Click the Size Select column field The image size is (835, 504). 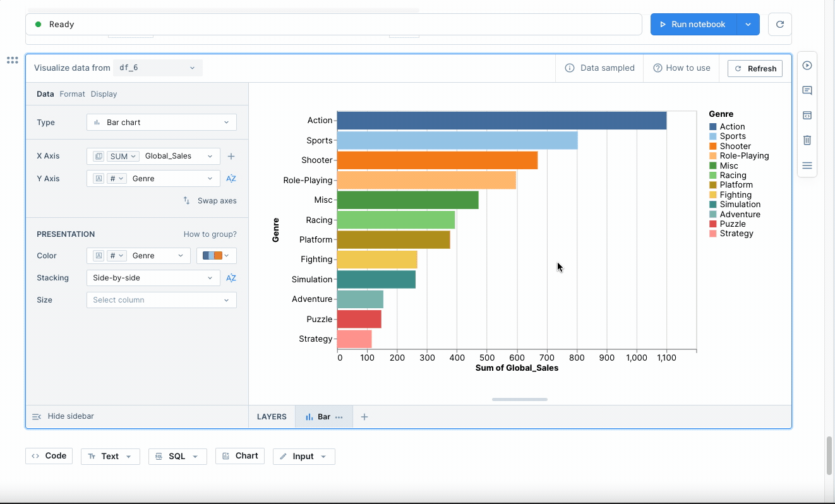click(161, 300)
